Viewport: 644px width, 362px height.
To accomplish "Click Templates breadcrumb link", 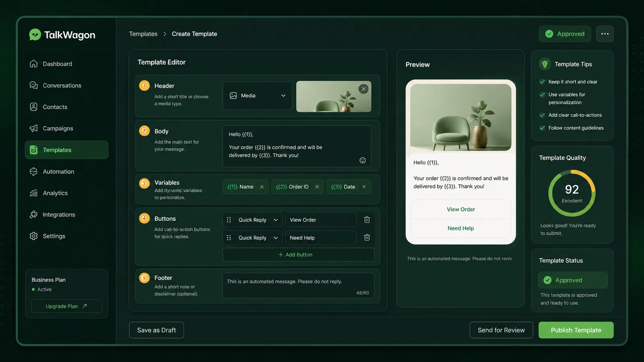I will [143, 34].
